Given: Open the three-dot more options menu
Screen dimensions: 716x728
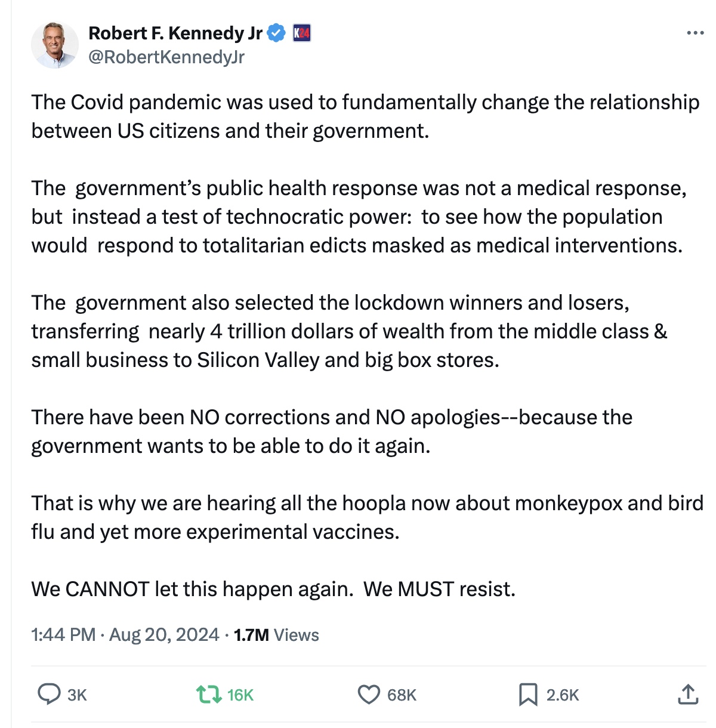Looking at the screenshot, I should click(x=695, y=33).
